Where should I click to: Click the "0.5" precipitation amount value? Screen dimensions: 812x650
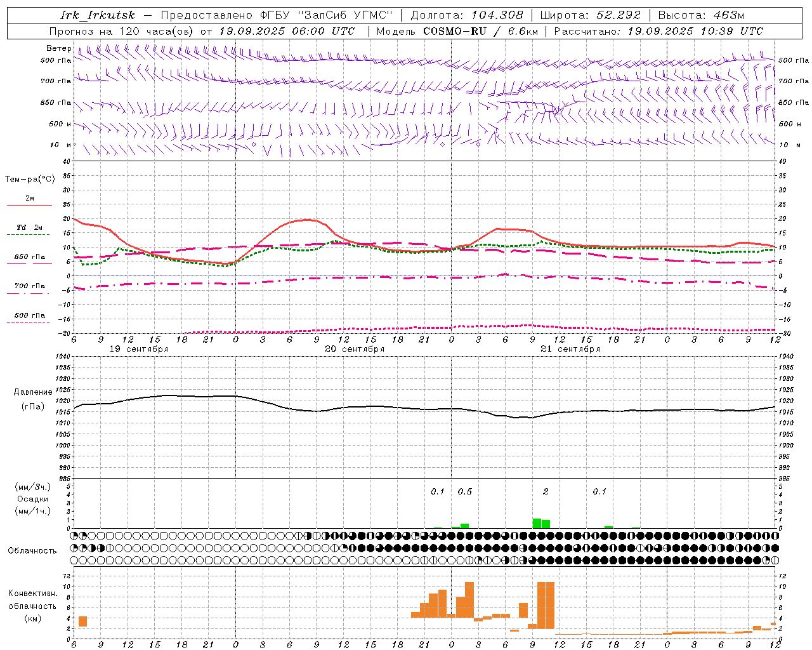pos(465,491)
